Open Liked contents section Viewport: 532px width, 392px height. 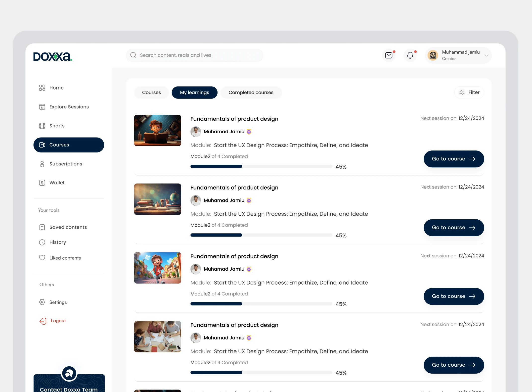pos(65,257)
